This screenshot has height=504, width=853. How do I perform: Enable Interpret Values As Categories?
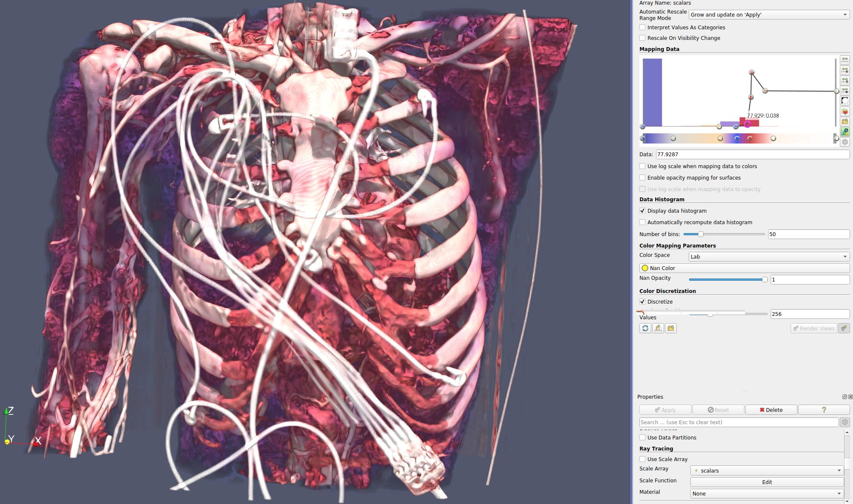pyautogui.click(x=642, y=27)
